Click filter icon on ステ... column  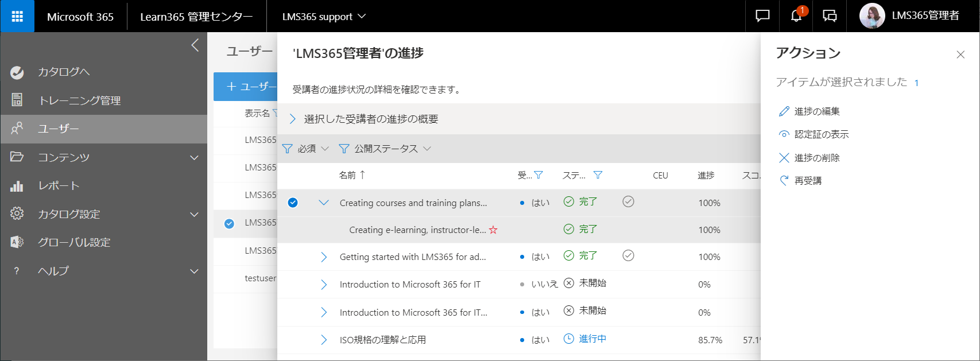pos(598,175)
